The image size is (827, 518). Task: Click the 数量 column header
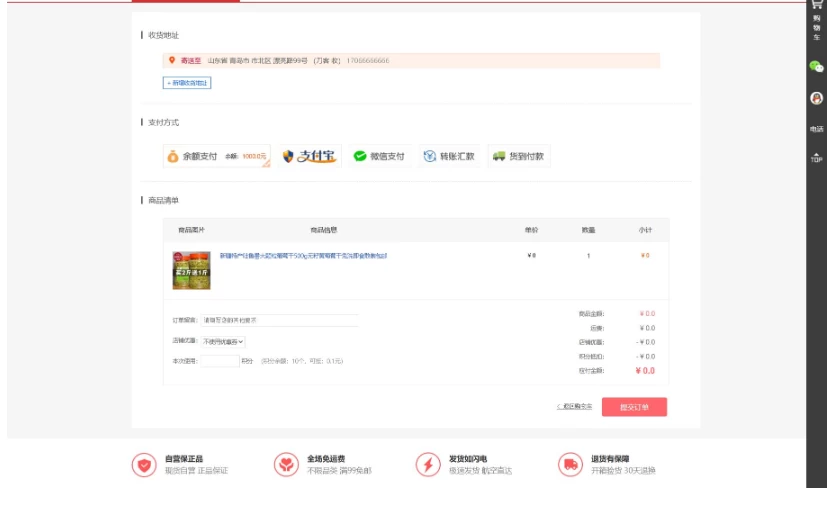[x=589, y=230]
